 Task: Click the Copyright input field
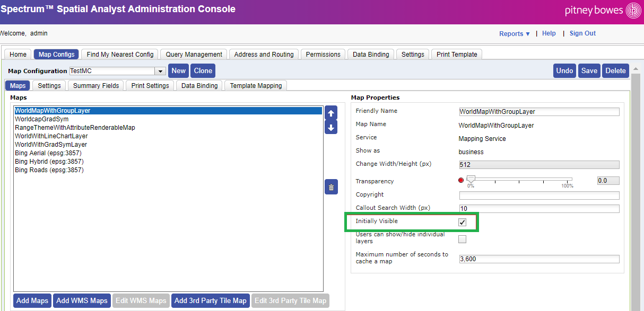[x=539, y=196]
